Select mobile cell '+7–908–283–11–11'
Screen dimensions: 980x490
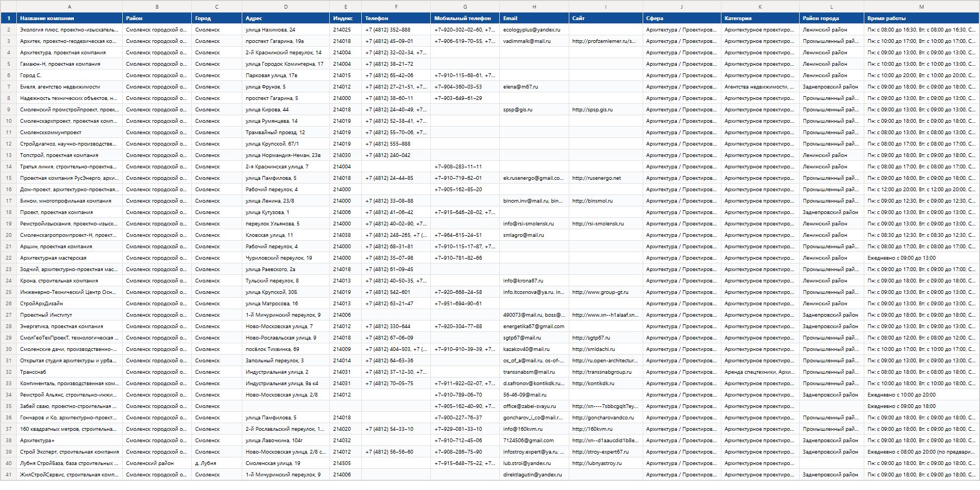click(x=465, y=166)
